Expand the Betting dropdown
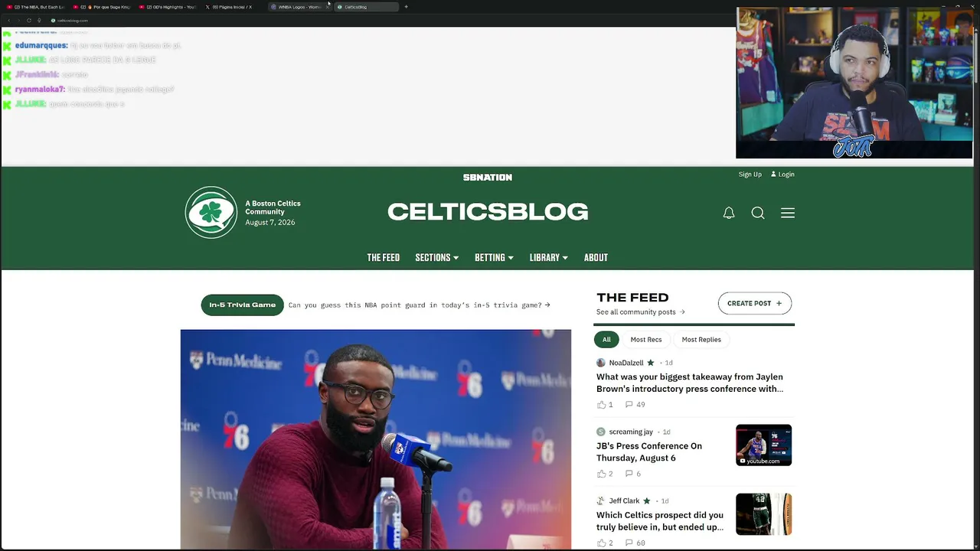The height and width of the screenshot is (551, 980). 494,258
